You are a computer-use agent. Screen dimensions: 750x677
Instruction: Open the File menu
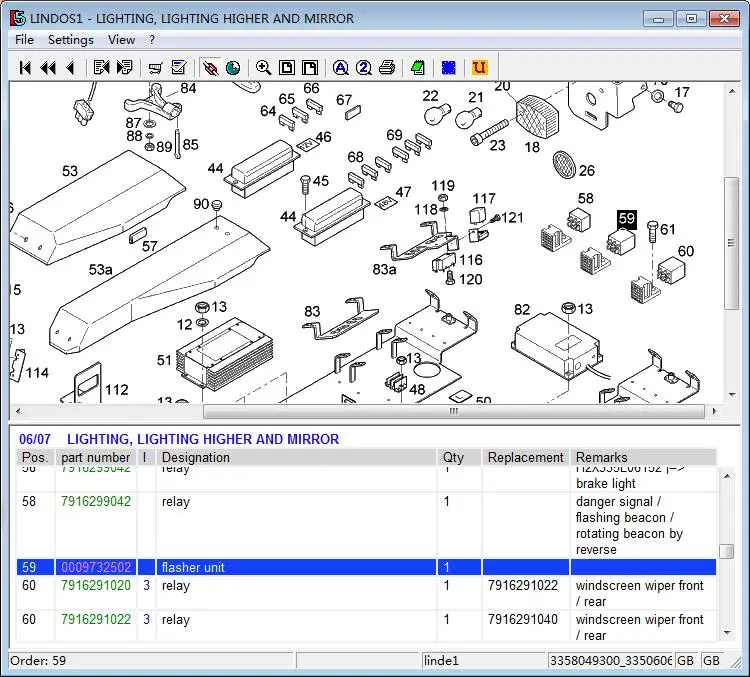(24, 40)
